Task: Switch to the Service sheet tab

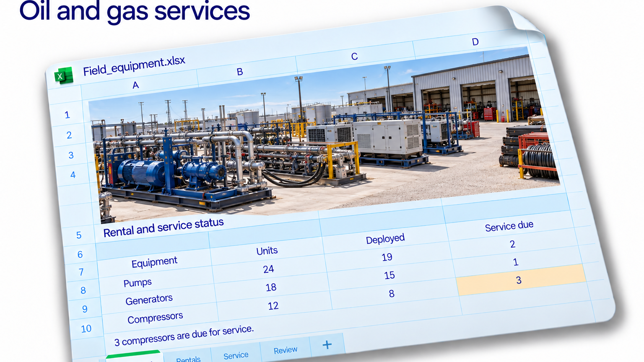Action: coord(236,355)
